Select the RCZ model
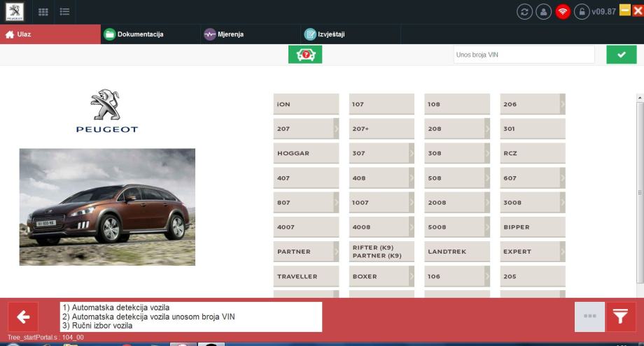This screenshot has width=644, height=346. point(533,153)
